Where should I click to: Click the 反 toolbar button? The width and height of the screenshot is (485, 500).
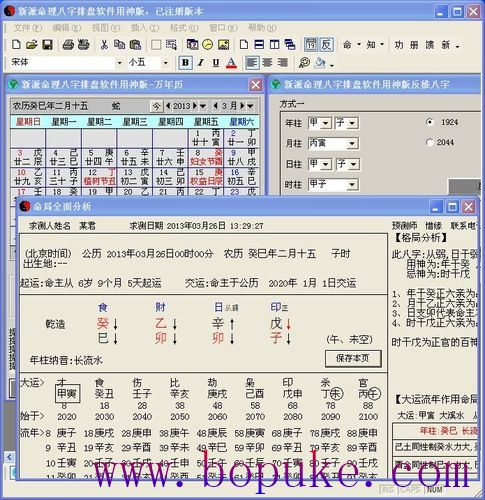pyautogui.click(x=326, y=44)
